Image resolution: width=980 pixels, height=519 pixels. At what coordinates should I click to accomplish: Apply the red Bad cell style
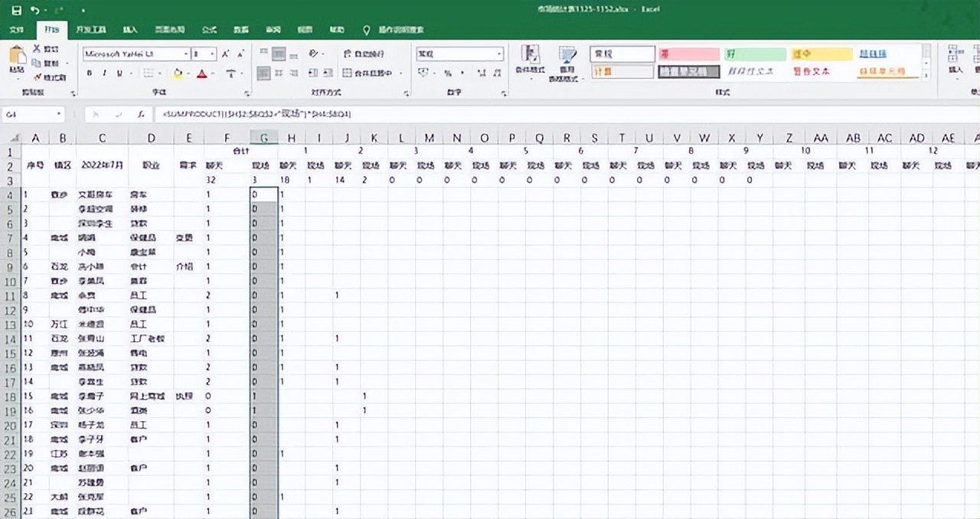tap(688, 54)
